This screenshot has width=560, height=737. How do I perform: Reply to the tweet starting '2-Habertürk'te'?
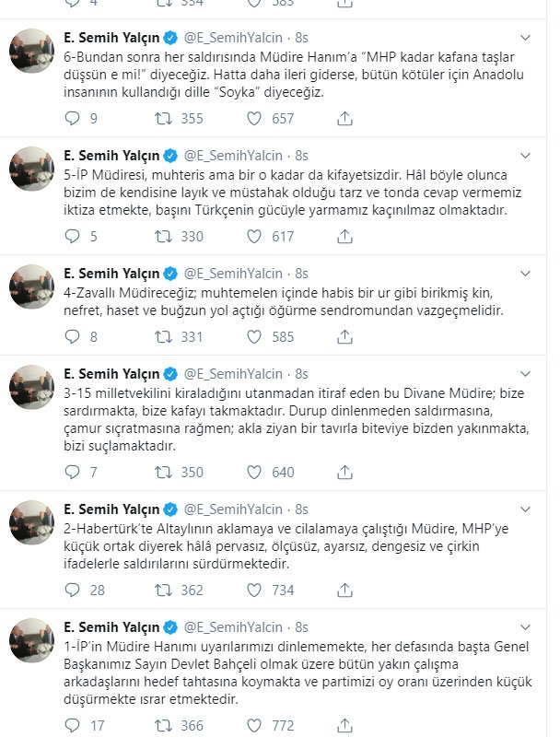click(x=74, y=590)
